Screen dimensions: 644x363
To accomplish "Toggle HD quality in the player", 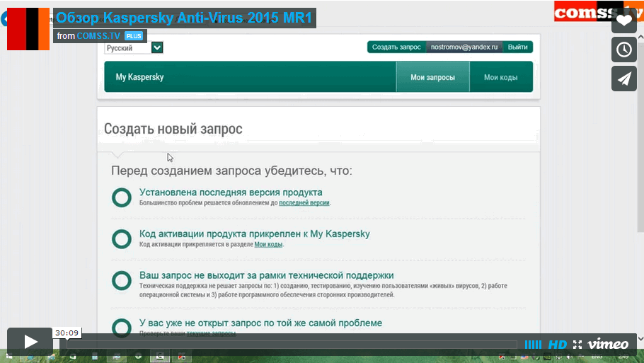I will pos(558,345).
